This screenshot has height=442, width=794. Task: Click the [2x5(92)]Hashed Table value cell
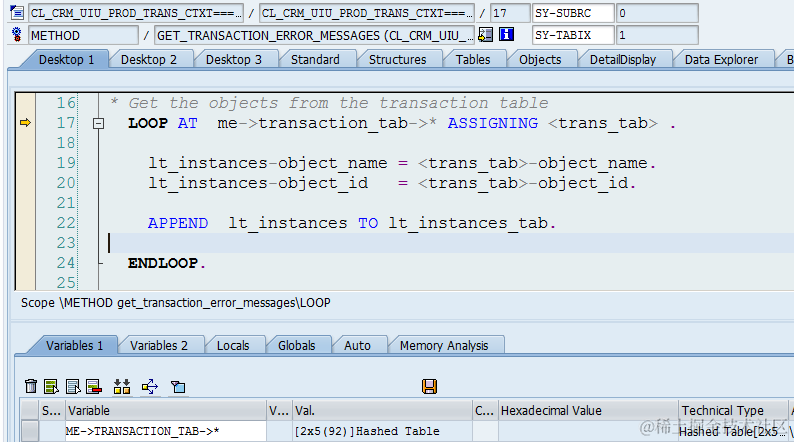pyautogui.click(x=382, y=431)
